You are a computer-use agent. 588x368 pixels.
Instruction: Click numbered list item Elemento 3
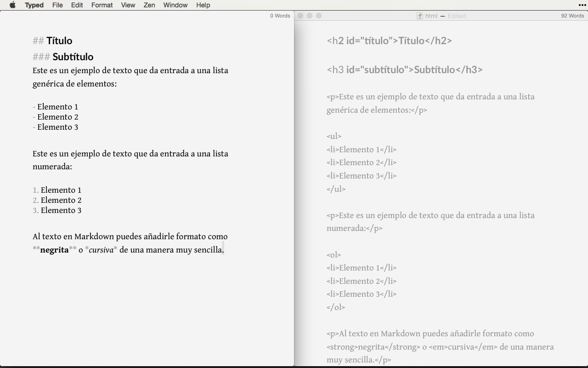61,210
